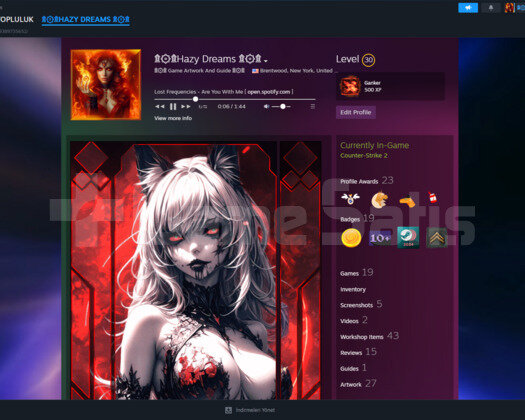Open the Ganker 500 XP featured badge
The width and height of the screenshot is (525, 420).
tap(390, 86)
